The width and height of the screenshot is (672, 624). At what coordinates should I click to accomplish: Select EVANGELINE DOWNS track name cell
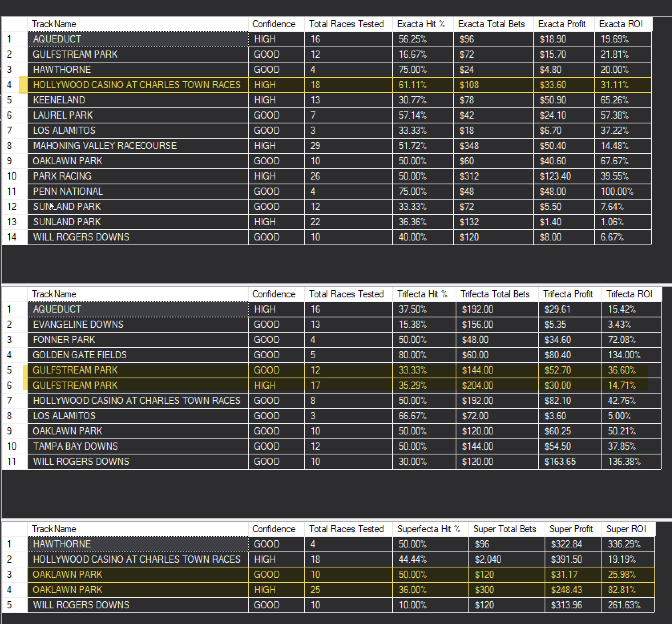click(x=138, y=325)
